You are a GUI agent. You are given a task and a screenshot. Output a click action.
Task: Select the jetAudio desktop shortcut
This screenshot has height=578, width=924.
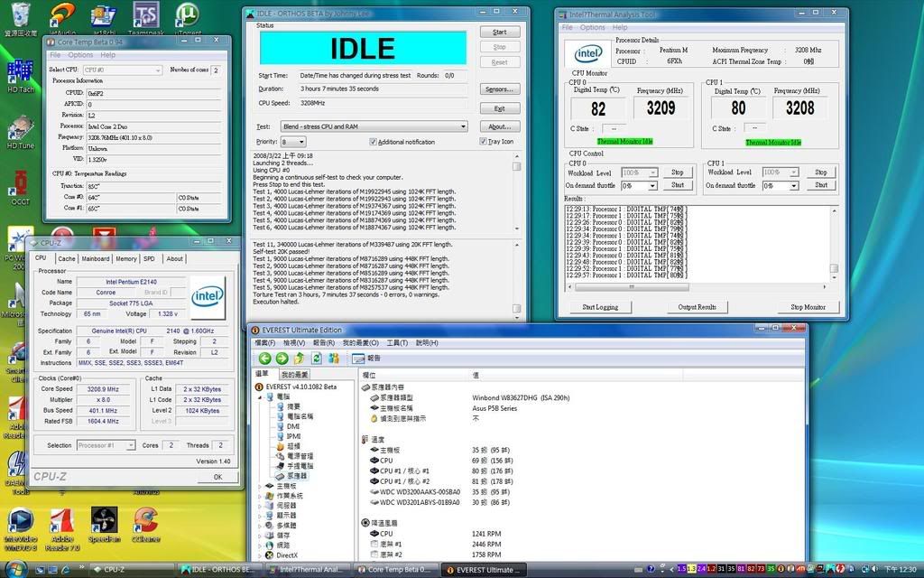click(x=62, y=19)
